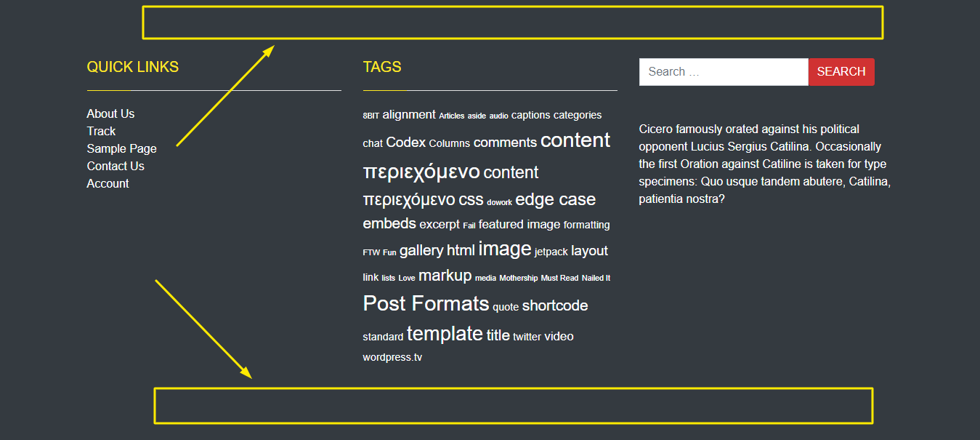This screenshot has height=440, width=980.
Task: Focus the Search input field
Action: point(724,72)
